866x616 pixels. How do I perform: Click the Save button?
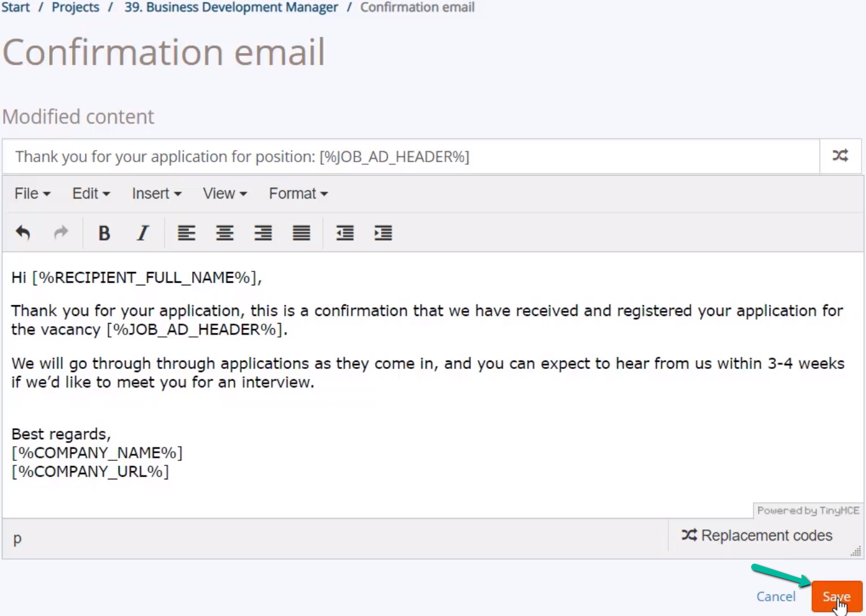coord(837,597)
